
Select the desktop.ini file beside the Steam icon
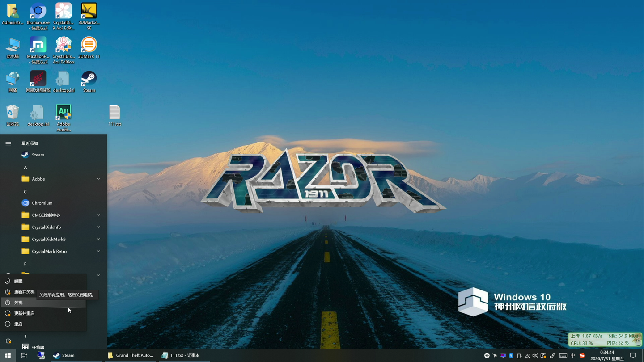pyautogui.click(x=64, y=82)
